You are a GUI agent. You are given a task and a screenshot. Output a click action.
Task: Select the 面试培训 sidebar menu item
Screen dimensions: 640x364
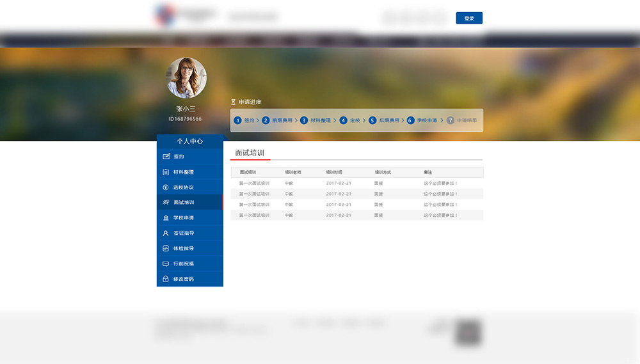coord(189,202)
